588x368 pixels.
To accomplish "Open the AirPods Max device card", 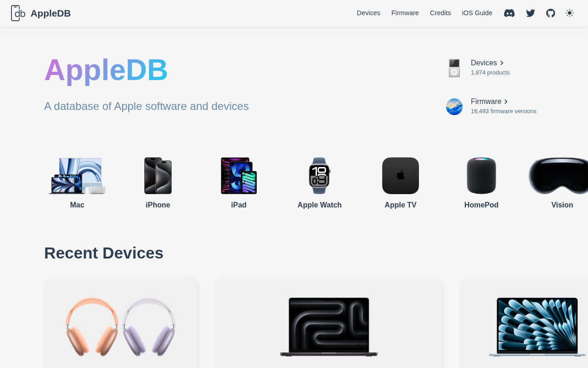I will click(x=120, y=323).
